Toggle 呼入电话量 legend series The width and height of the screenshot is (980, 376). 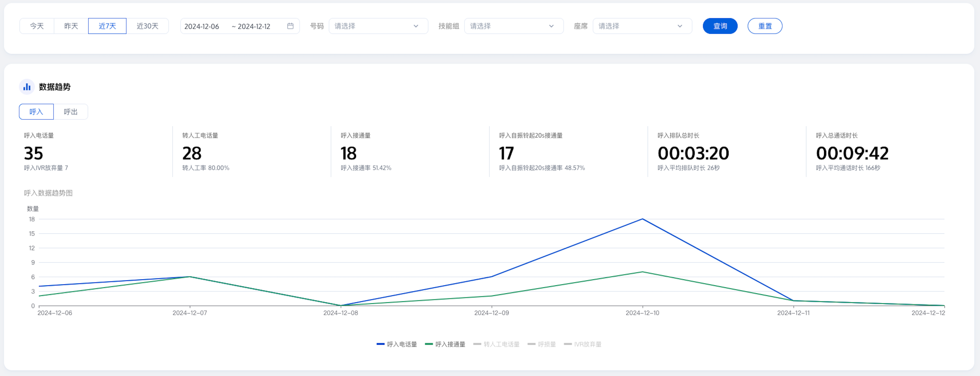[x=397, y=344]
